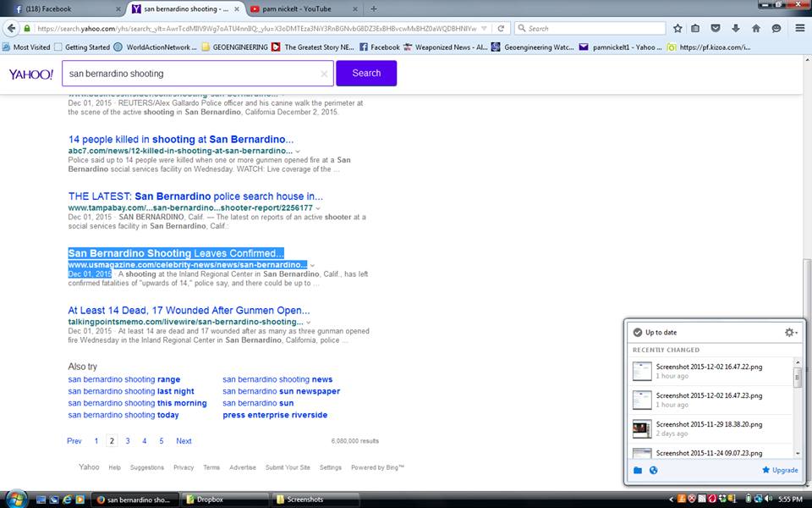Open 'At Least 14 Dead, 17 Wounded' result
This screenshot has width=812, height=508.
point(189,311)
